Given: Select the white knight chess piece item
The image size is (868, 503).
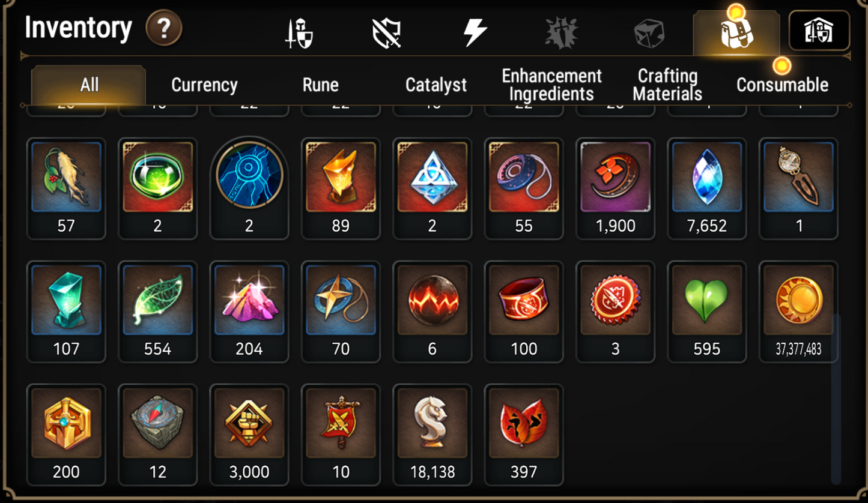Looking at the screenshot, I should (432, 435).
